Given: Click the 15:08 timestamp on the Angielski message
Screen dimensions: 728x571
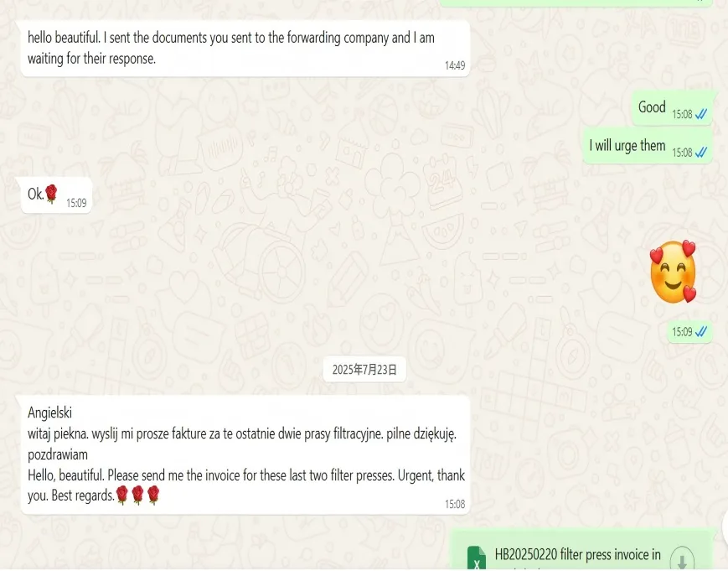Looking at the screenshot, I should [455, 504].
